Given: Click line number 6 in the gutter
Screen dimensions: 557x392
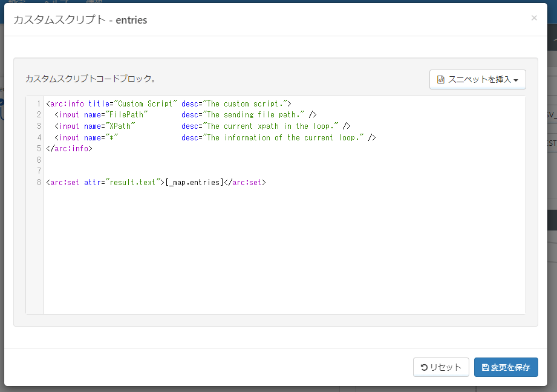Looking at the screenshot, I should point(38,160).
